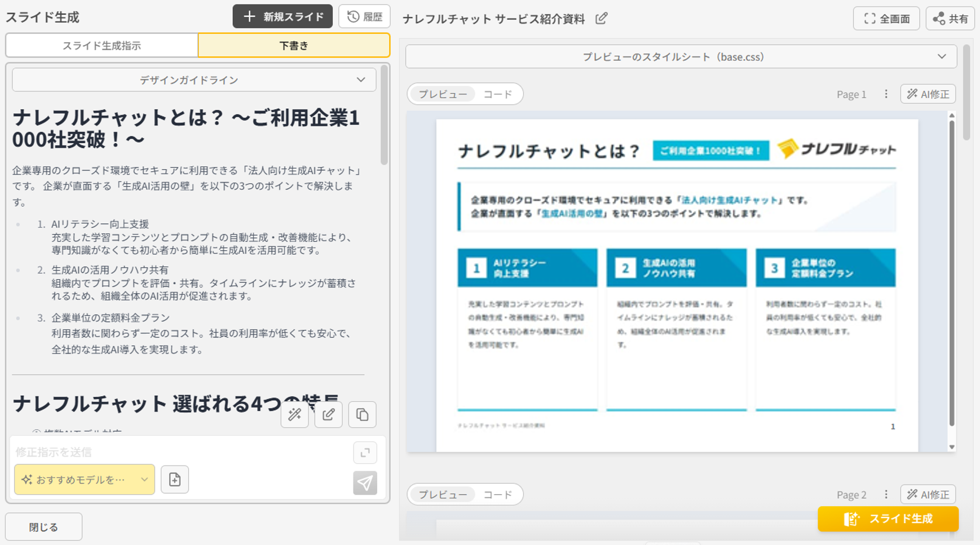The height and width of the screenshot is (545, 980).
Task: Switch Page 1 to コード view
Action: point(497,94)
